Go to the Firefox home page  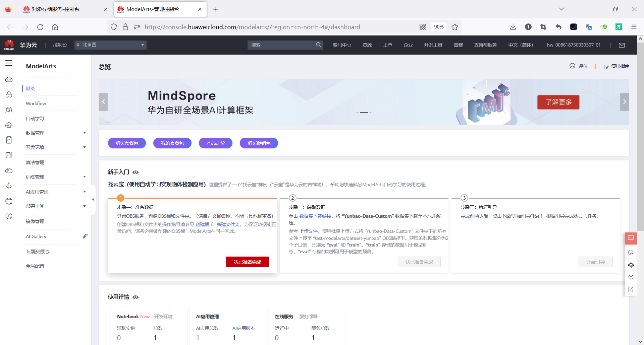[x=55, y=27]
